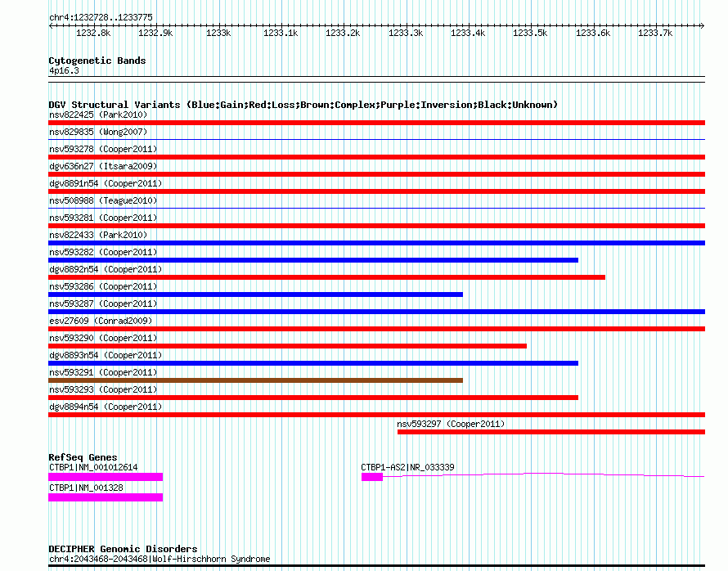Click the 1233.7k ruler tick label
Screen dimensions: 728x571
[x=655, y=33]
